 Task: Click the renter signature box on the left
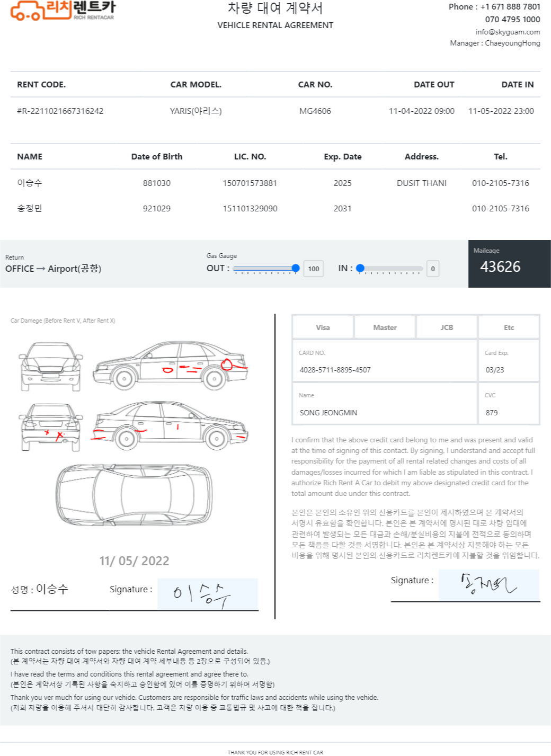pos(208,594)
